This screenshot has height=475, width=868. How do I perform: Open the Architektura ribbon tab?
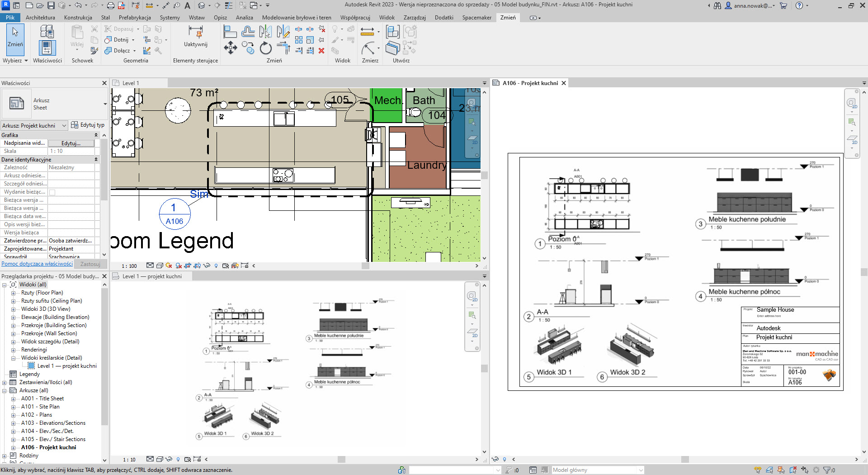point(40,18)
